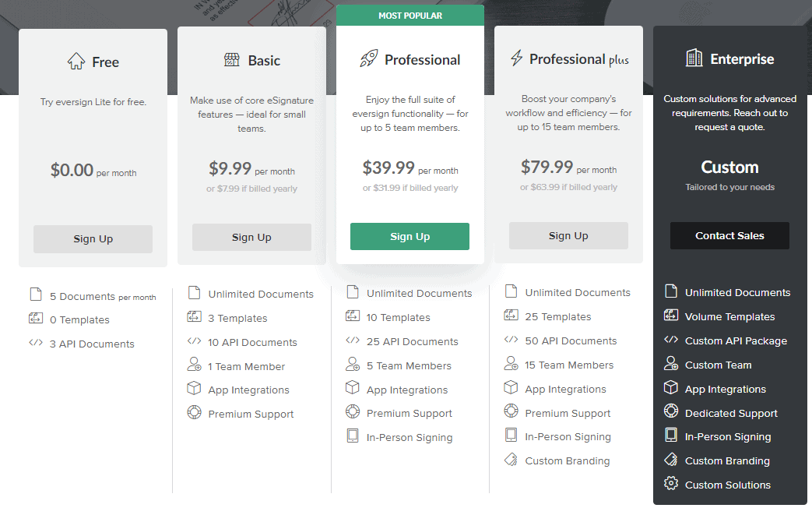The height and width of the screenshot is (508, 812).
Task: Click the house icon on the Free card
Action: [77, 60]
